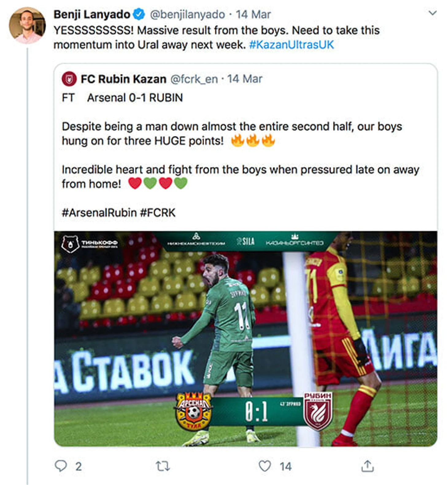Like the tweet with the heart icon
The width and height of the screenshot is (448, 485).
tap(265, 466)
